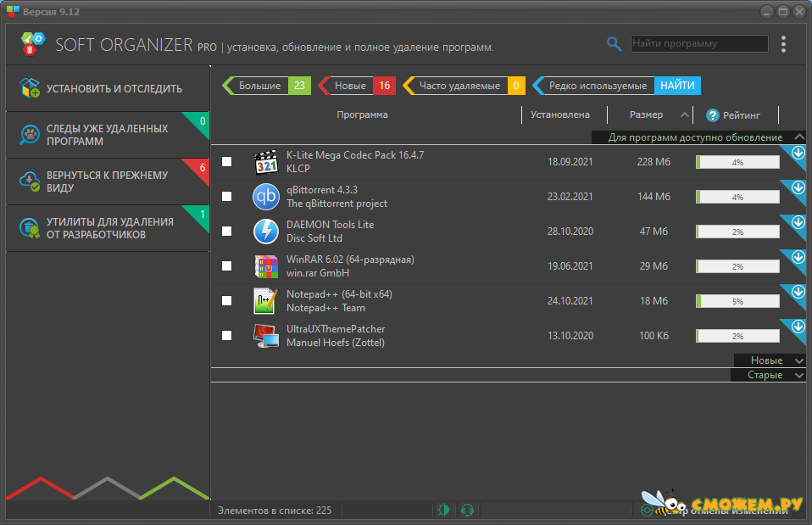Download update for UltraUXThemePatcher
The width and height of the screenshot is (812, 525).
pyautogui.click(x=798, y=327)
